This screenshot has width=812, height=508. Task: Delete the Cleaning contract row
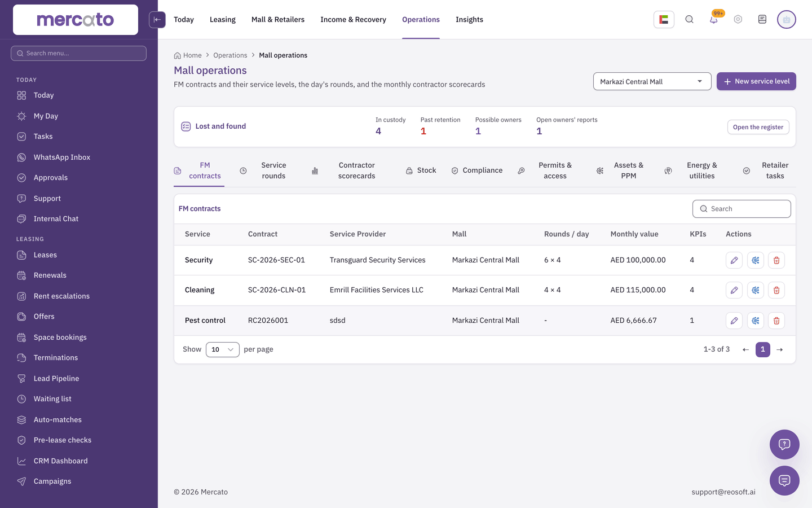(776, 290)
